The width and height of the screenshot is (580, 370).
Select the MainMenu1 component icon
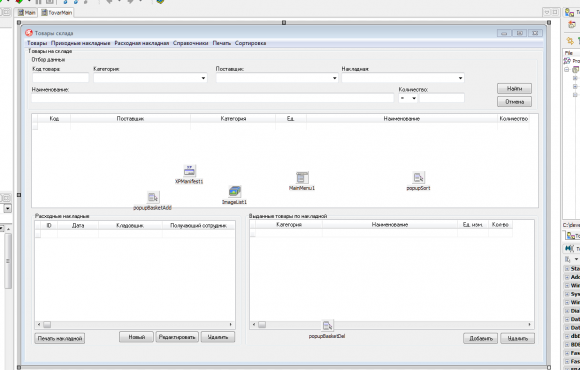click(302, 177)
